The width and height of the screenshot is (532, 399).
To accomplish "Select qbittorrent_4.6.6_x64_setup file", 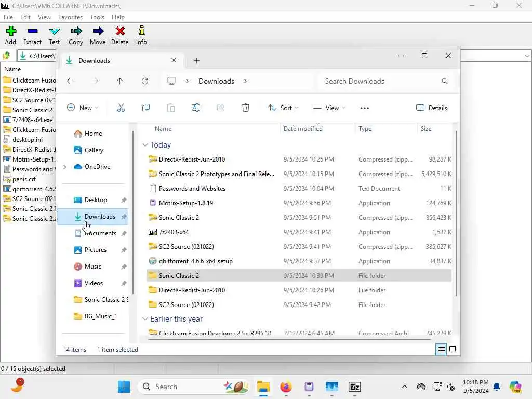I will coord(299,261).
